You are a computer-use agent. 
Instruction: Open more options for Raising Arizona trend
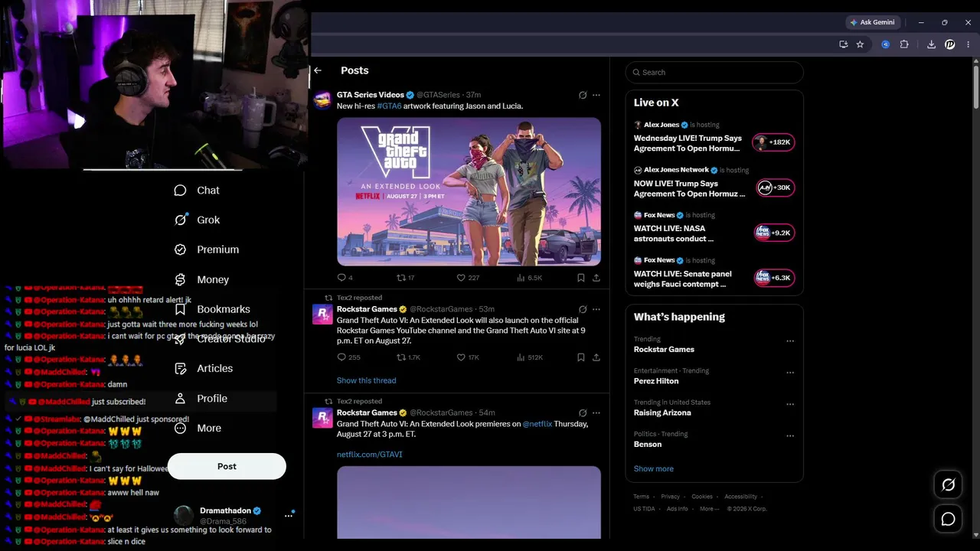pos(790,404)
